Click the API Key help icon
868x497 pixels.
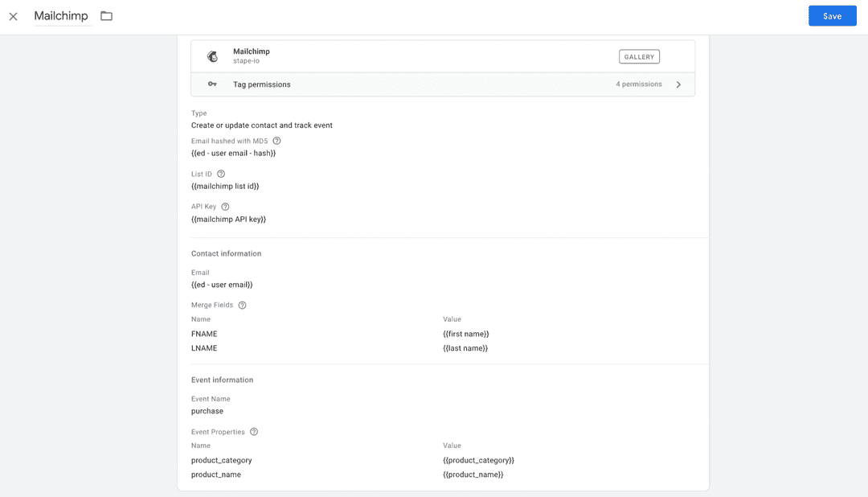[x=224, y=206]
